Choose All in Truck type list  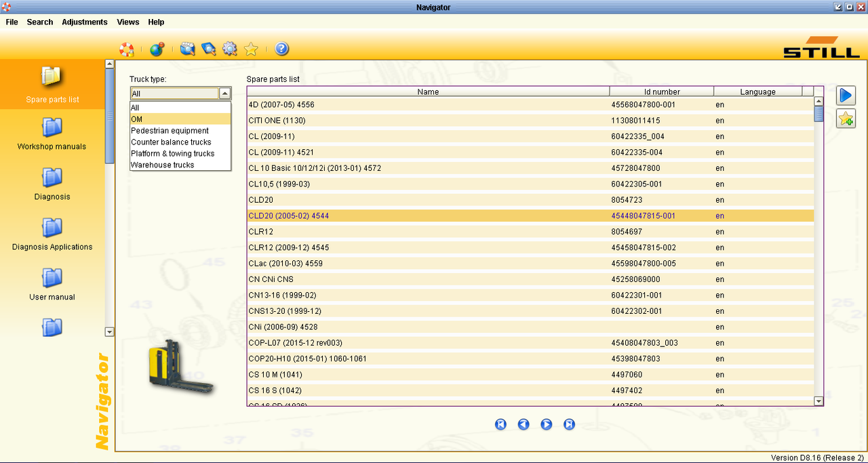pyautogui.click(x=180, y=108)
